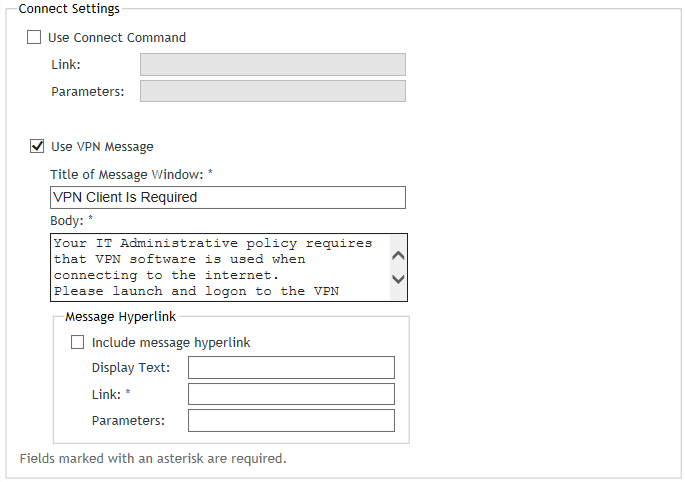
Task: Uncheck the Use VPN Message checkbox
Action: pyautogui.click(x=37, y=146)
